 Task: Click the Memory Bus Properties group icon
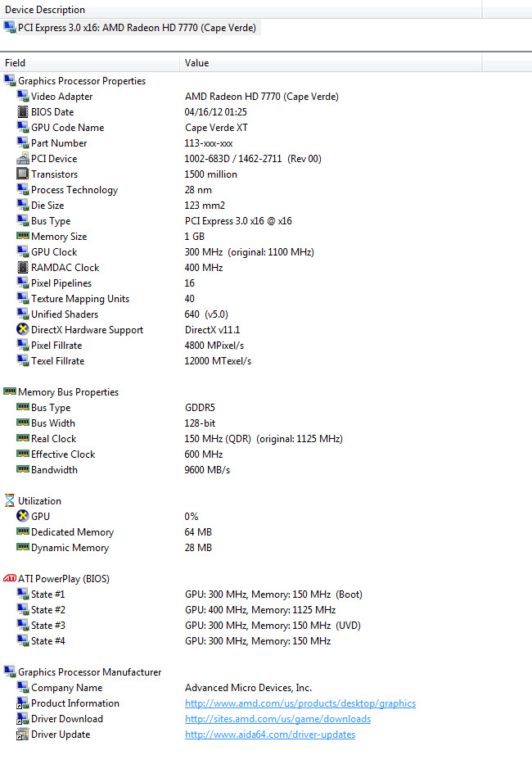point(10,391)
